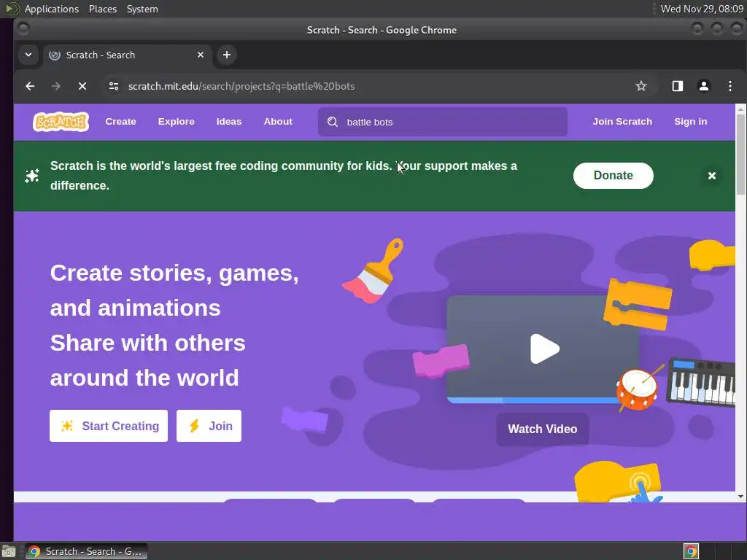Screen dimensions: 747x560
Task: Click the Scratch logo
Action: (x=61, y=122)
